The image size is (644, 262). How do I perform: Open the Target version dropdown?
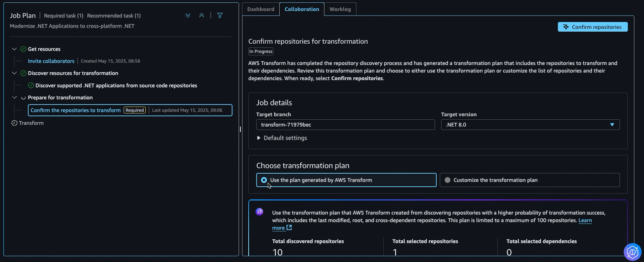(530, 125)
